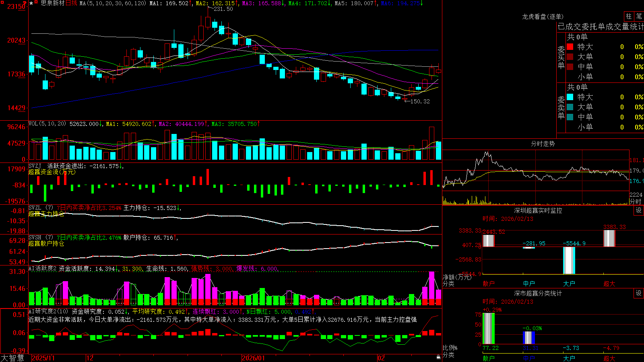
Task: Click the 14429 price axis label
Action: (16, 108)
